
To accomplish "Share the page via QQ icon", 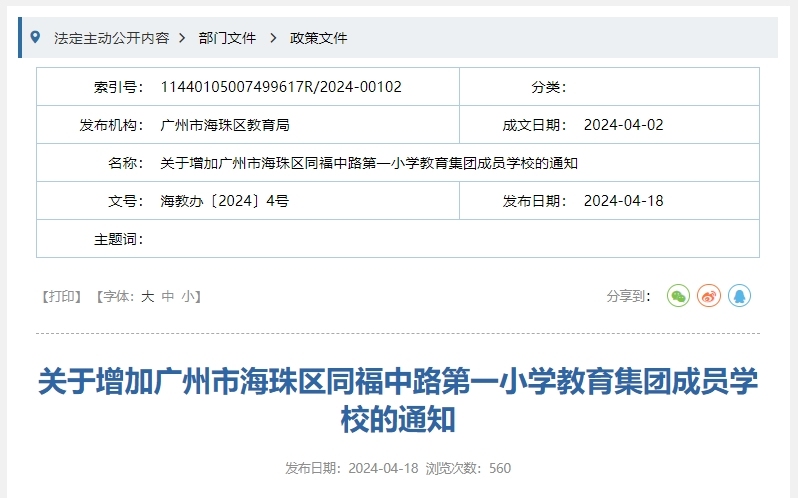I will 739,296.
